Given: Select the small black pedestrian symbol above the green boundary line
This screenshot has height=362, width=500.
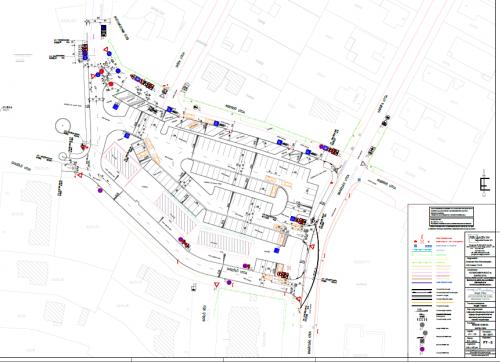Looking at the screenshot, I should pos(196,107).
